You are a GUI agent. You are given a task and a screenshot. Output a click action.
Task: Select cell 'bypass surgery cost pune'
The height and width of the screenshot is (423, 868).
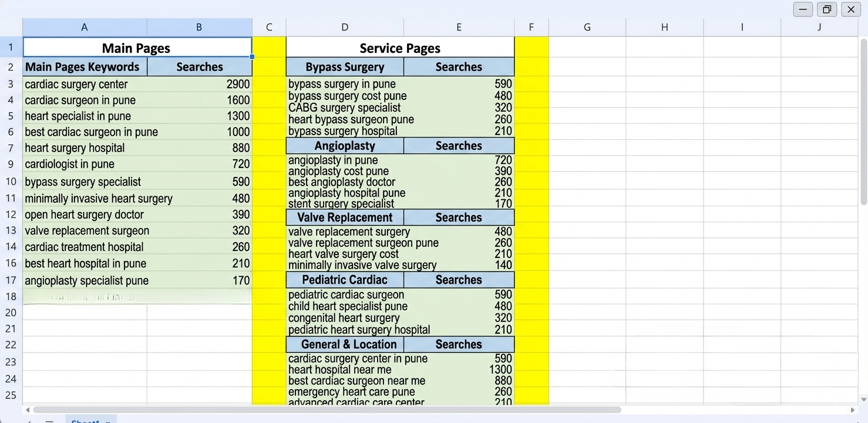(347, 96)
